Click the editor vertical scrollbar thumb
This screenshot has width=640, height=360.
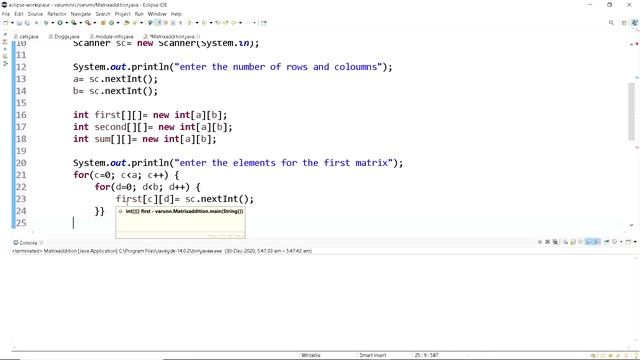[631, 111]
